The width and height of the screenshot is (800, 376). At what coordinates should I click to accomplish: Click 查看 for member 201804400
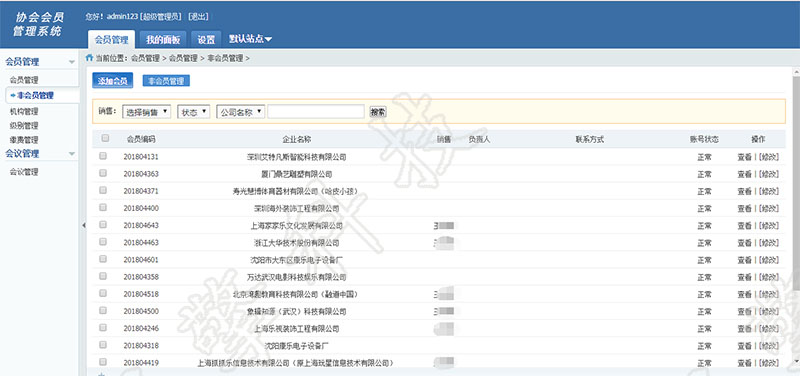point(744,209)
